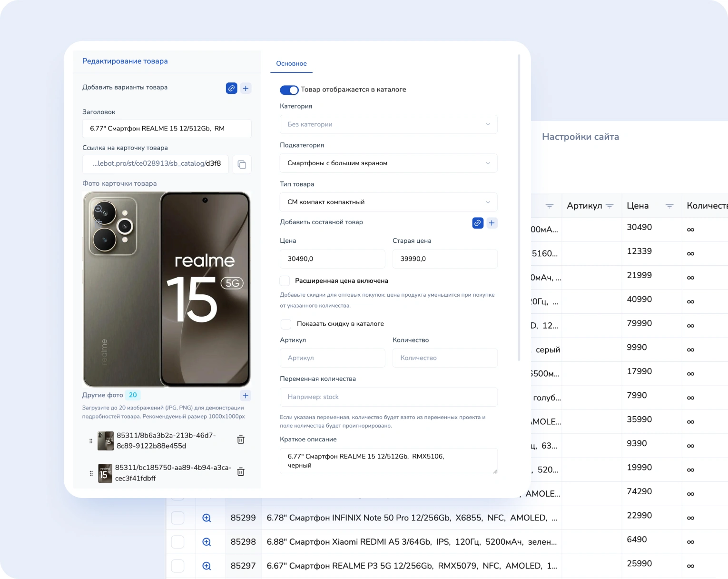Image resolution: width=728 pixels, height=579 pixels.
Task: Click the 'Количество' input in the edit form
Action: (x=445, y=358)
